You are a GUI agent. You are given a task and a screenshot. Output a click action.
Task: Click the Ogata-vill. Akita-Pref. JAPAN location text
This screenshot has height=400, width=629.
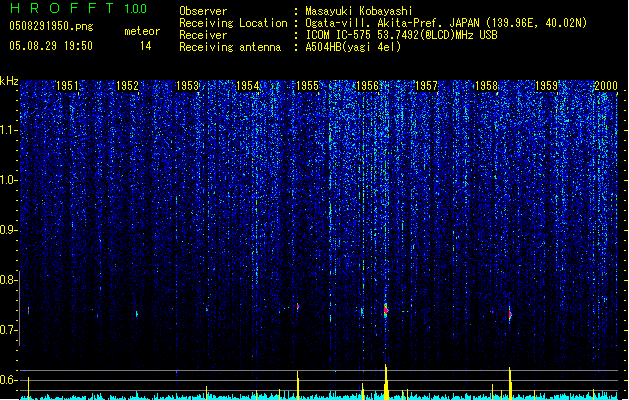click(446, 23)
